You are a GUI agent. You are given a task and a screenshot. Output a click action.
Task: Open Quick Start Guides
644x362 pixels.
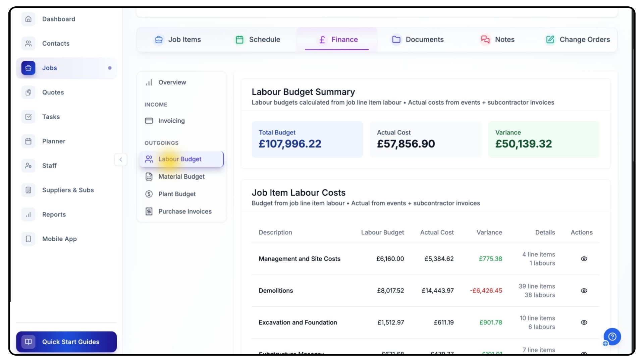click(x=66, y=342)
